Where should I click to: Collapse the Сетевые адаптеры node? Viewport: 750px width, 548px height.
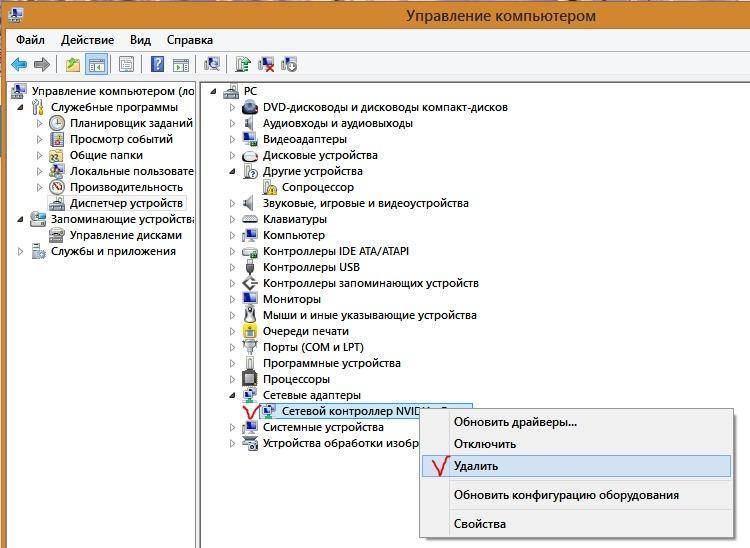(x=232, y=395)
